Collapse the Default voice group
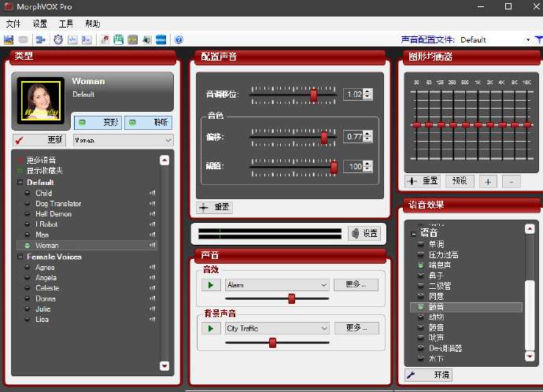543x392 pixels. 20,182
